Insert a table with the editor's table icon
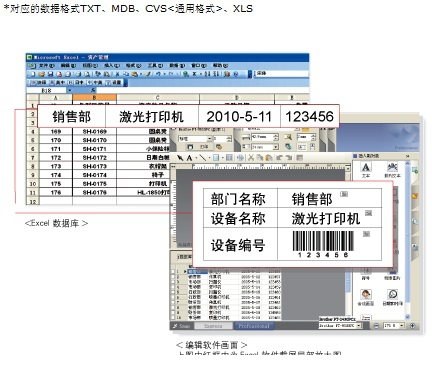432x369 pixels. point(229,158)
